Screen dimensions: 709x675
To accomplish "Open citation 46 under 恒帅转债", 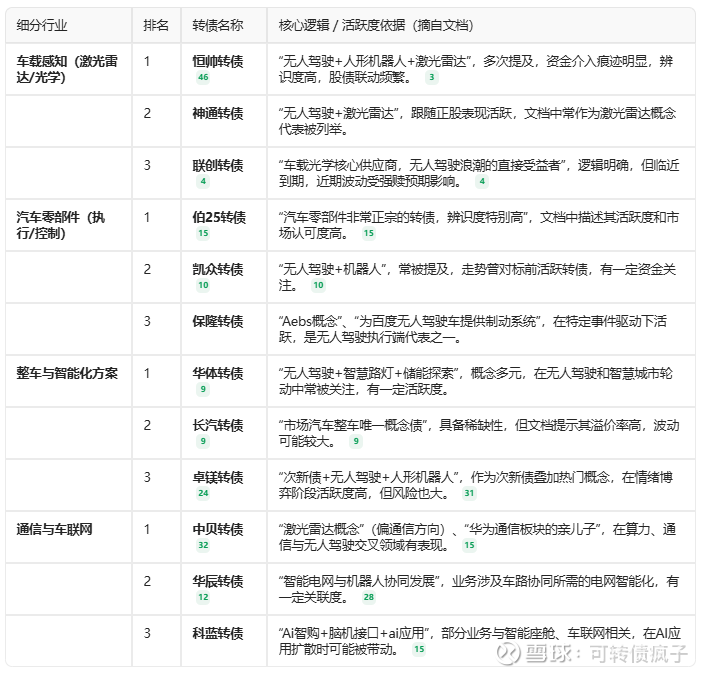I will click(x=203, y=77).
